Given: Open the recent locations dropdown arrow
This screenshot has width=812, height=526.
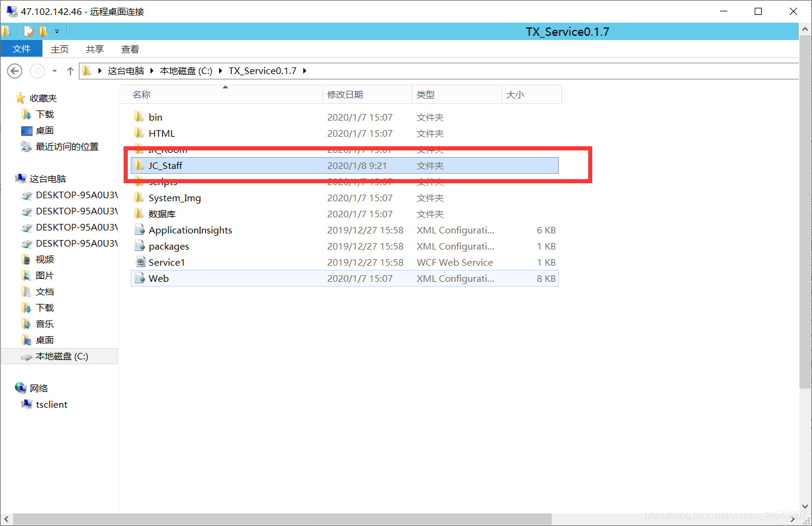Looking at the screenshot, I should click(x=54, y=71).
